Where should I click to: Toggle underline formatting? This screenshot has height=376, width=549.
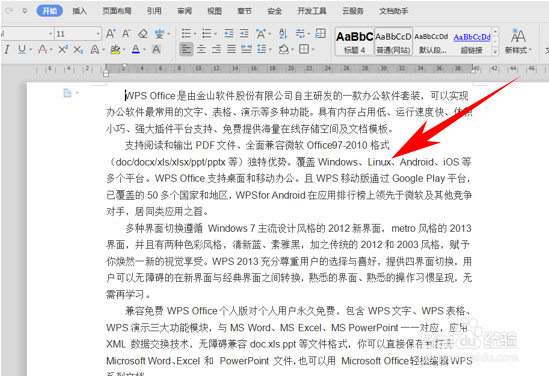tap(22, 49)
